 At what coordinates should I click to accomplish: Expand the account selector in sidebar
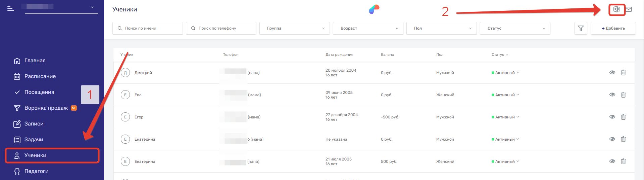[x=62, y=7]
